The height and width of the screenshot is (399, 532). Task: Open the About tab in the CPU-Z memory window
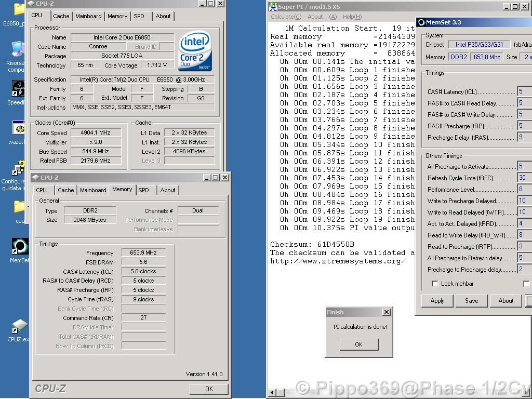pos(168,190)
